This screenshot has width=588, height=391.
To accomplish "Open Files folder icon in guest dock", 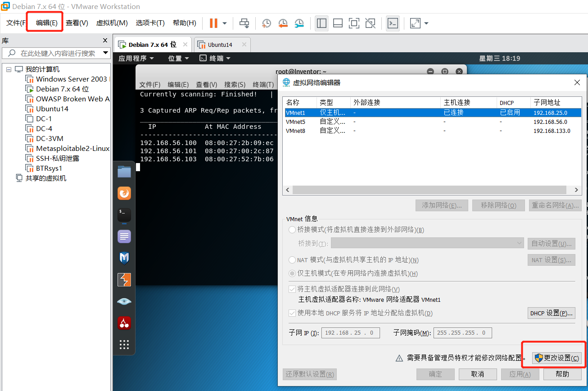I will click(124, 171).
